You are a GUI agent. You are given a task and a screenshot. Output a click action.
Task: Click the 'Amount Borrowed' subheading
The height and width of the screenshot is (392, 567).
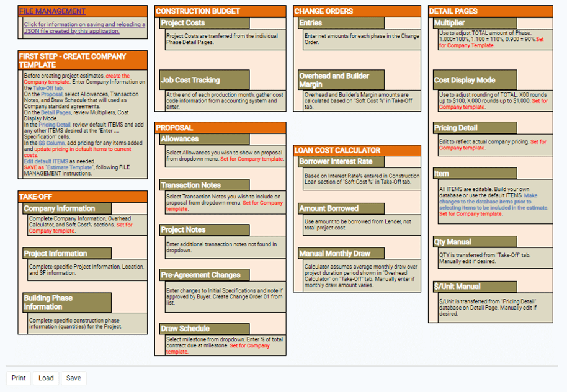tap(341, 208)
